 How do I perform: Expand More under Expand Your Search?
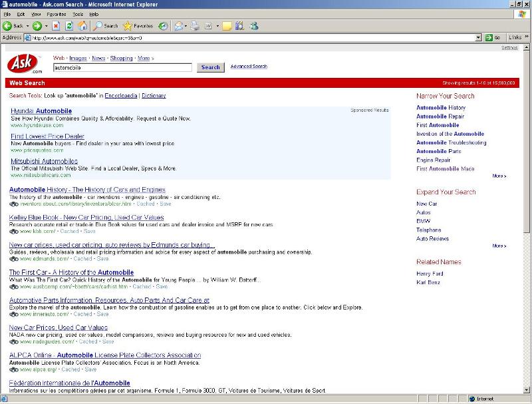pyautogui.click(x=499, y=246)
